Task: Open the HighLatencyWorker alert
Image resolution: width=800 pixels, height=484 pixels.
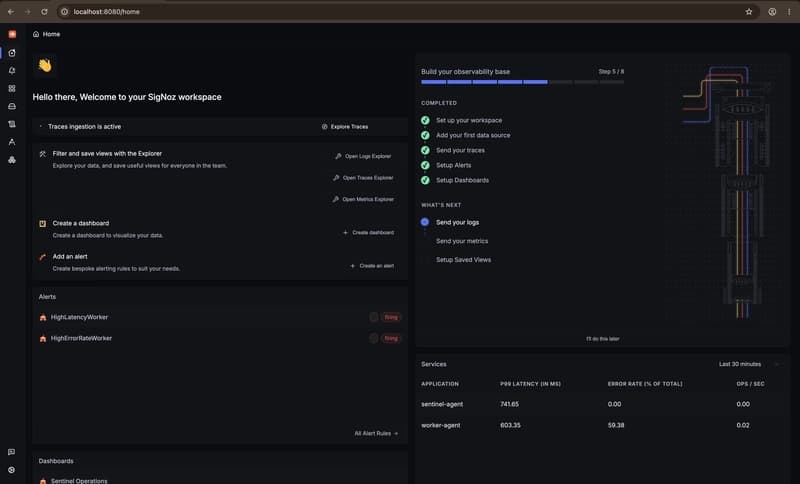Action: tap(79, 317)
